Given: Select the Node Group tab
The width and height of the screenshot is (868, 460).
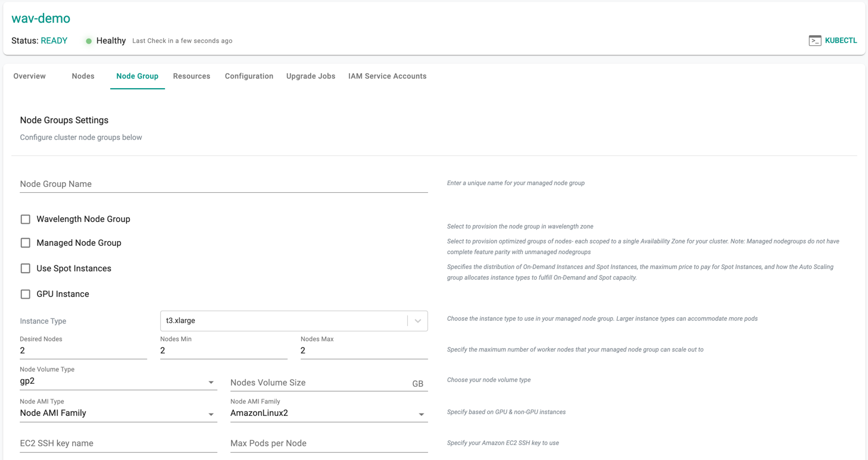Looking at the screenshot, I should click(x=138, y=76).
